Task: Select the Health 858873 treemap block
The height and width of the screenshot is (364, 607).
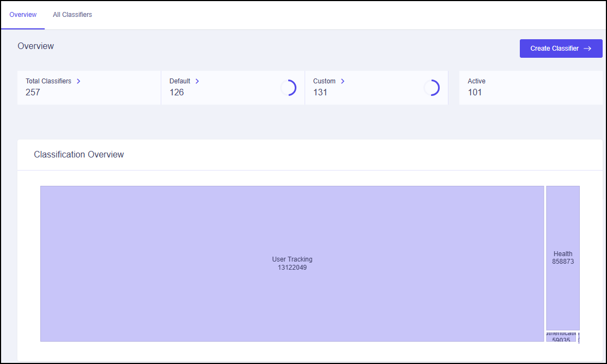Action: click(x=562, y=257)
